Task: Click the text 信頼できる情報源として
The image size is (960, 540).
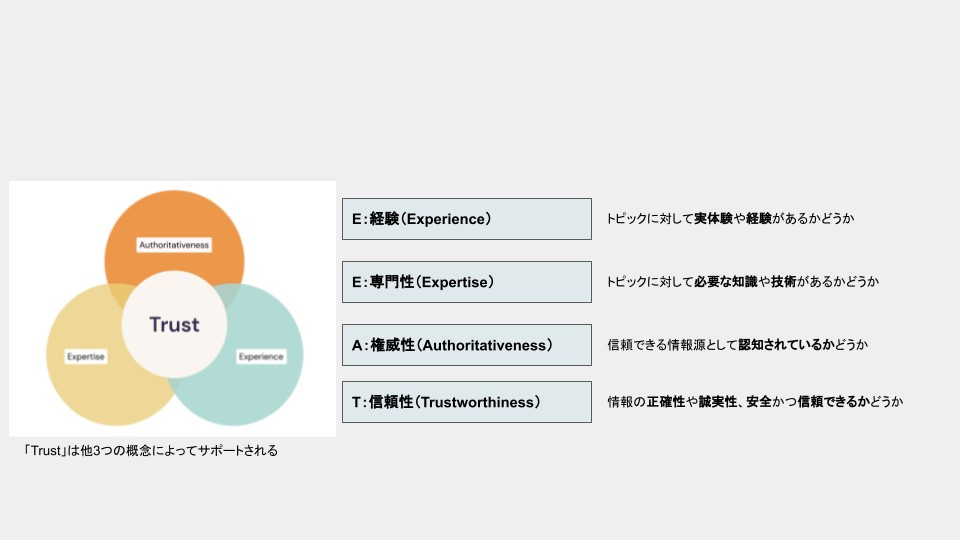Action: pos(672,345)
